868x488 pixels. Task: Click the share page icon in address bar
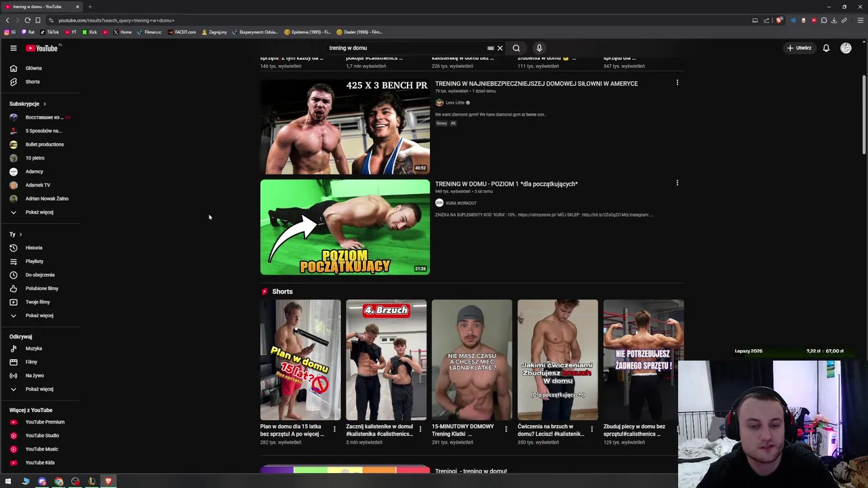[767, 20]
